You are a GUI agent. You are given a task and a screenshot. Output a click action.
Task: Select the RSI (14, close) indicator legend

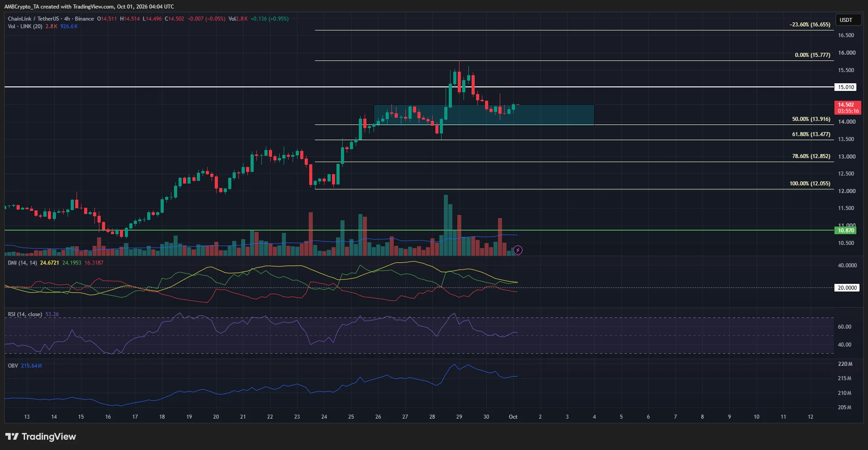pyautogui.click(x=25, y=314)
